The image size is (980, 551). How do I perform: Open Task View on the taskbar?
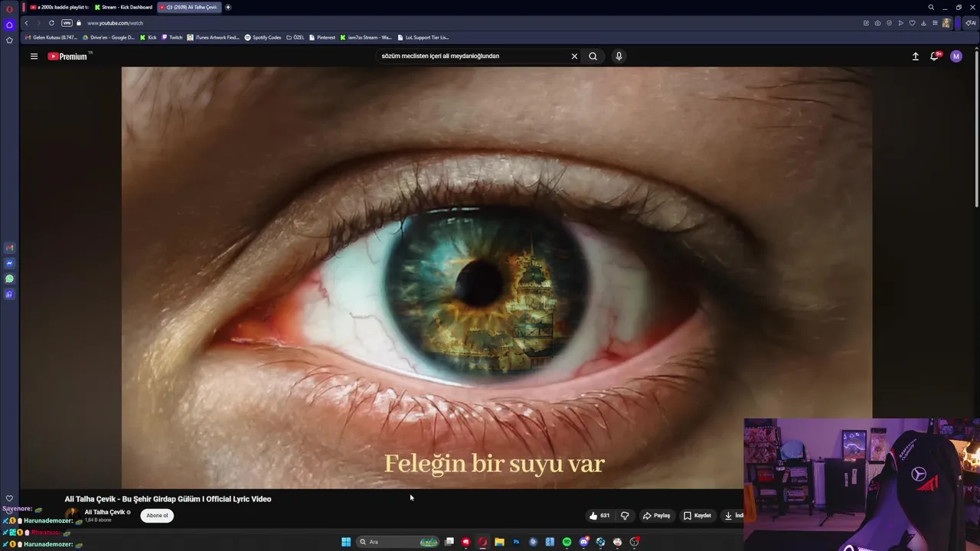[449, 542]
